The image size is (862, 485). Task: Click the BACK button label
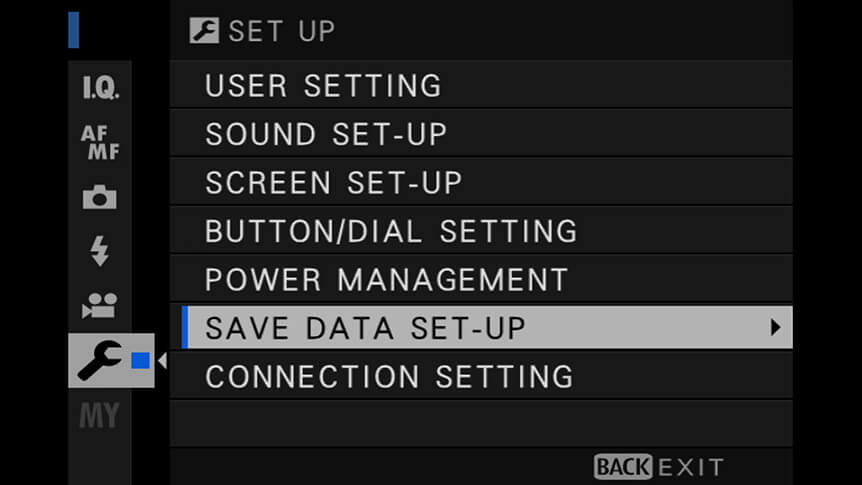pyautogui.click(x=623, y=467)
